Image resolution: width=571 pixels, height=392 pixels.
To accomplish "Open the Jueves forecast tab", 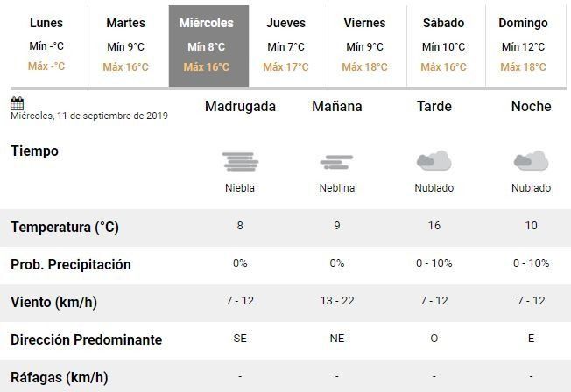I will tap(285, 45).
